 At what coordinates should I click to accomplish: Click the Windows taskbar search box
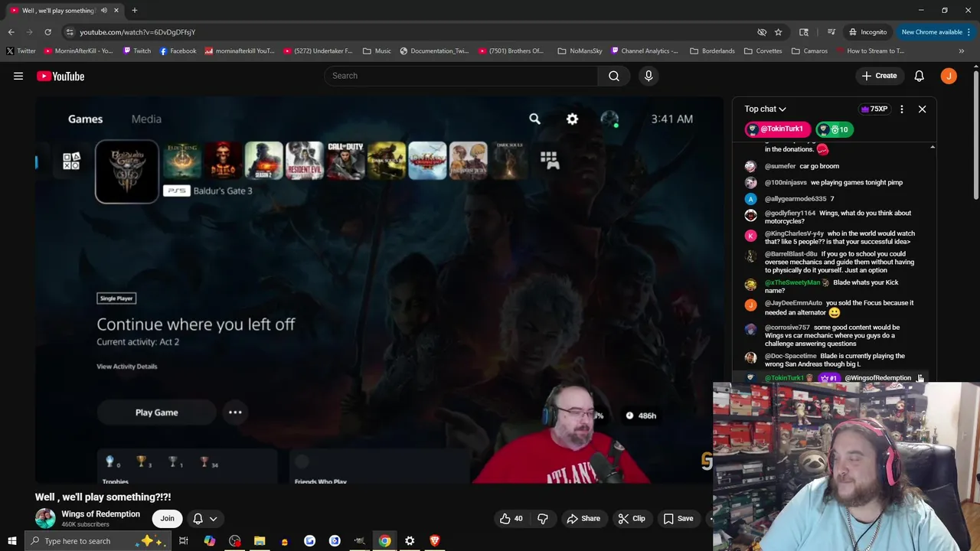pyautogui.click(x=100, y=541)
